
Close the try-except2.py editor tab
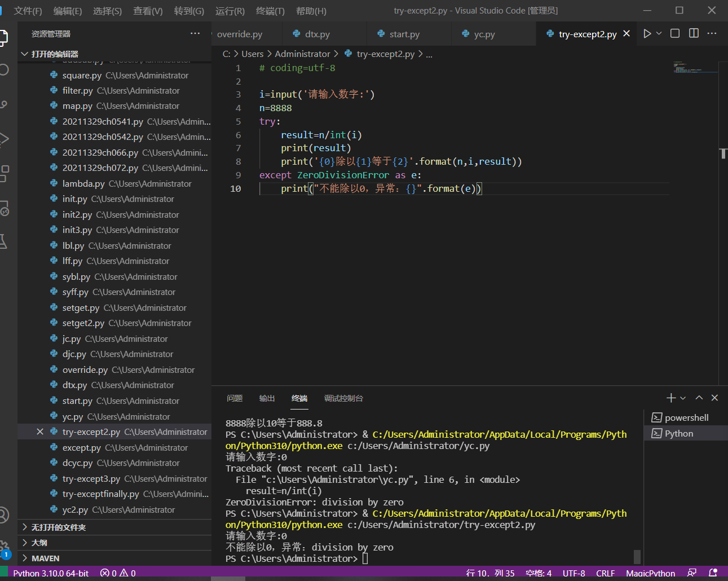(x=626, y=34)
